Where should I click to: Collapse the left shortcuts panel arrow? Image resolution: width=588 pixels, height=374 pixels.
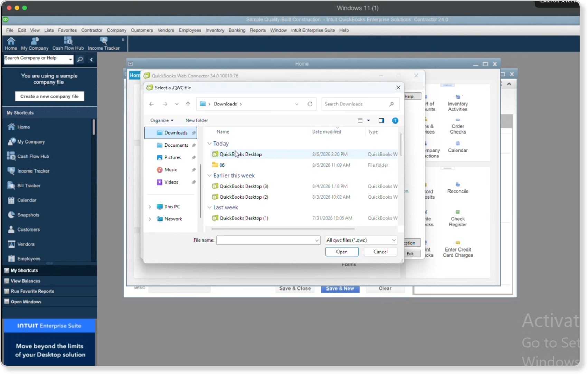91,60
